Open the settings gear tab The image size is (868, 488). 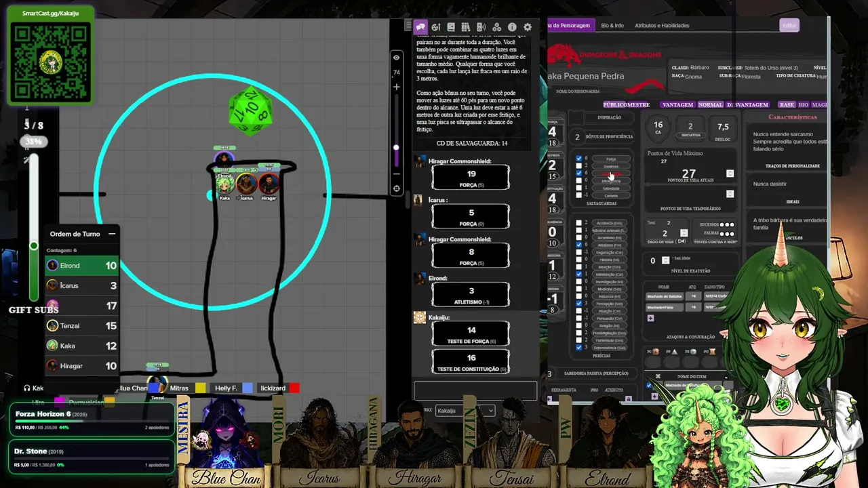coord(528,27)
